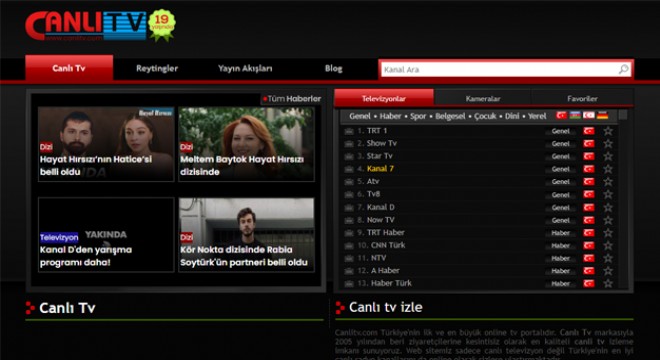Click the Turkey flag on NTV row
Viewport: 660px width, 360px height.
[x=589, y=258]
